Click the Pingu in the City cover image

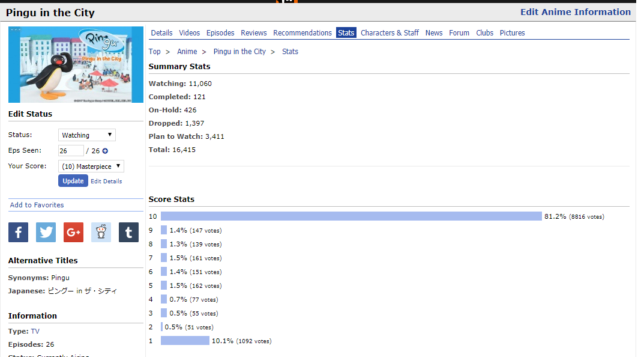pyautogui.click(x=76, y=65)
